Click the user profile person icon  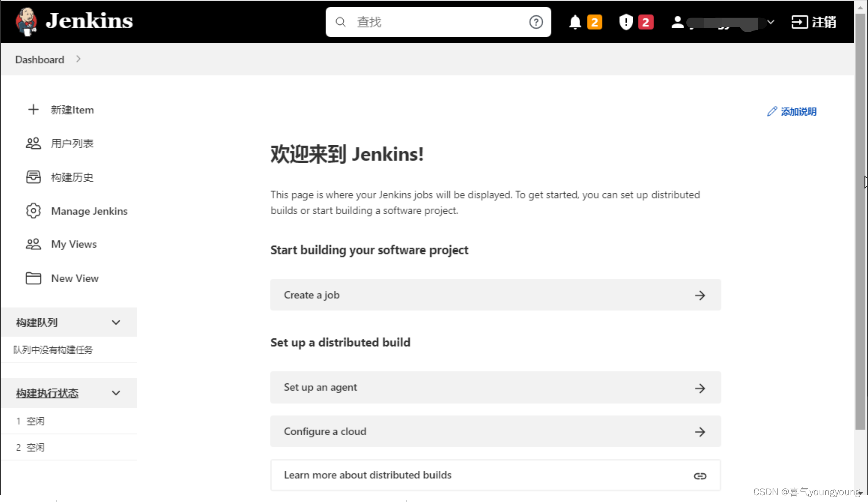(x=677, y=22)
